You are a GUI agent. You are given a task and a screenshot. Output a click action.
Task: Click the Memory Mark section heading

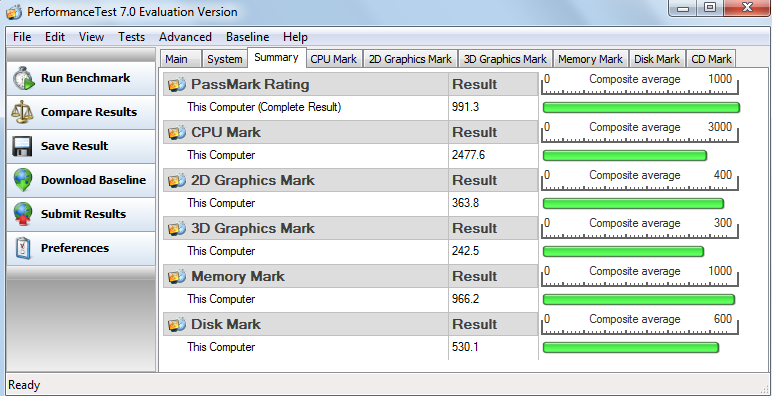[x=238, y=277]
